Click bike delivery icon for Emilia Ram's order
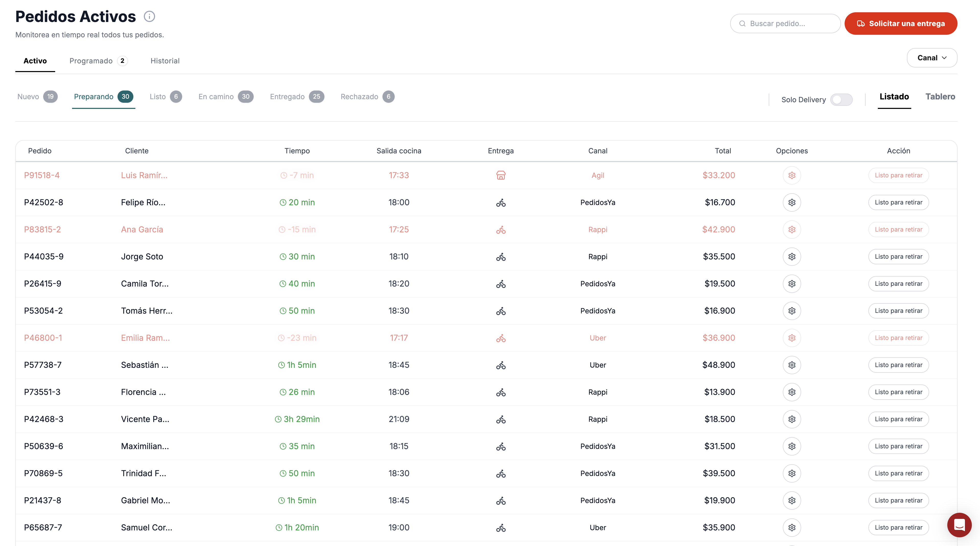 501,338
